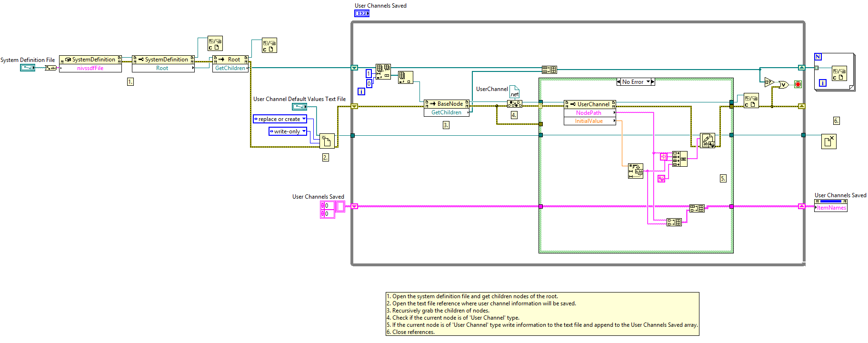
Task: Select the NodePath property row
Action: coord(590,113)
